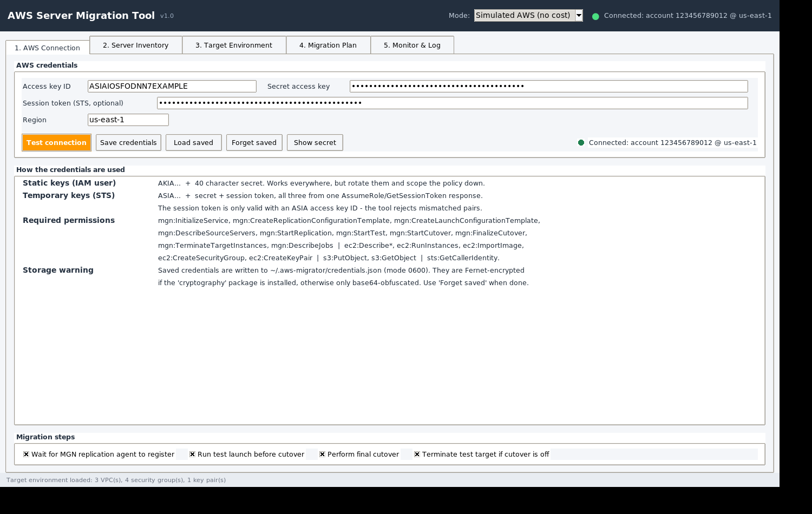Open the Mode dropdown arrow
Viewport: 812px width, 514px height.
tap(579, 16)
